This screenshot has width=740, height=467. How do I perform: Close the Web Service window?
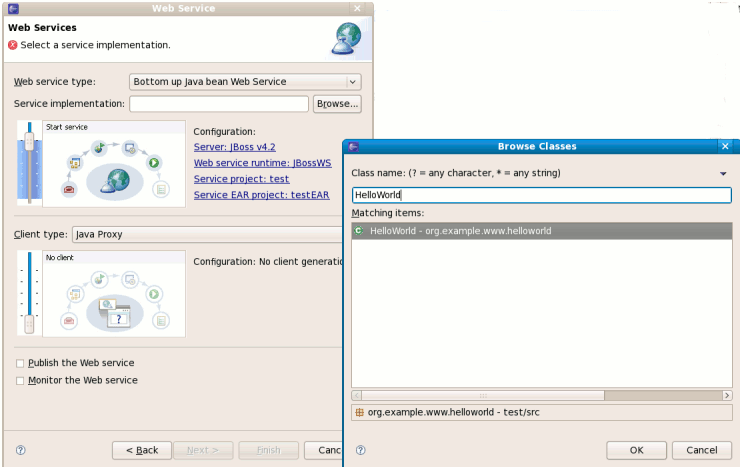(x=357, y=8)
